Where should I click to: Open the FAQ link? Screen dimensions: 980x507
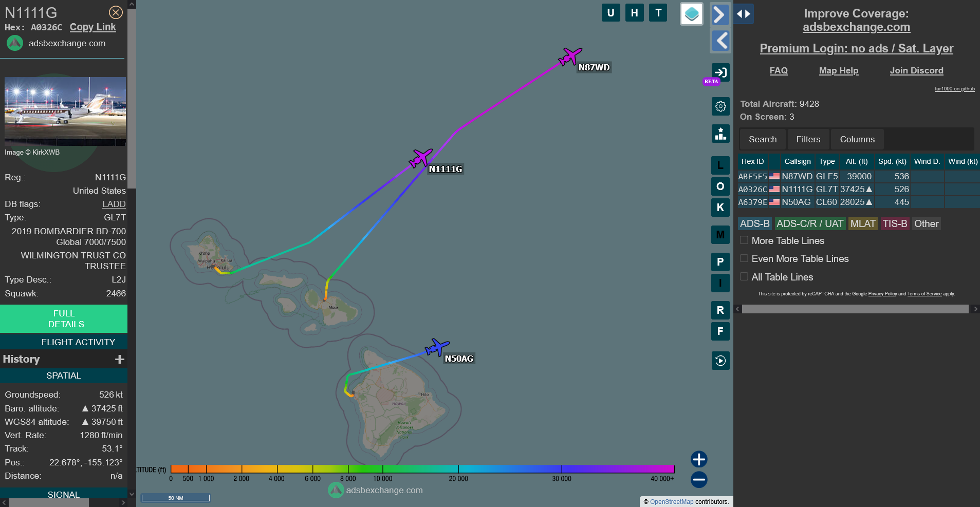coord(779,70)
